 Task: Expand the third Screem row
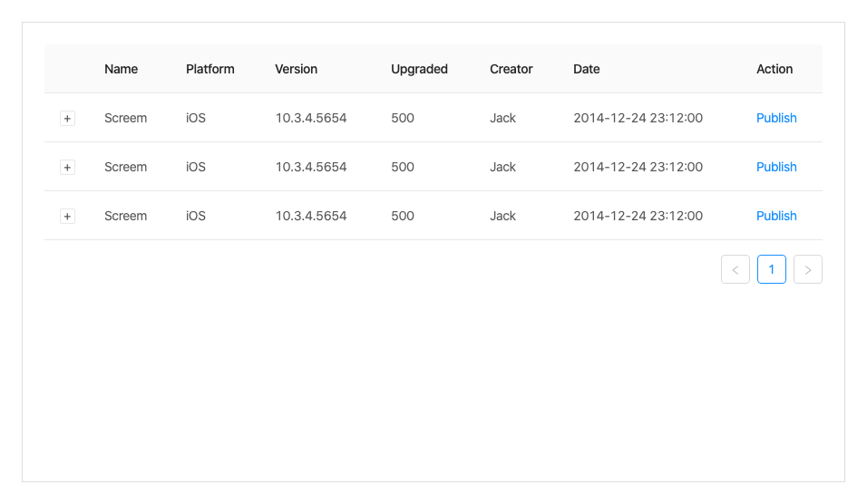[67, 217]
